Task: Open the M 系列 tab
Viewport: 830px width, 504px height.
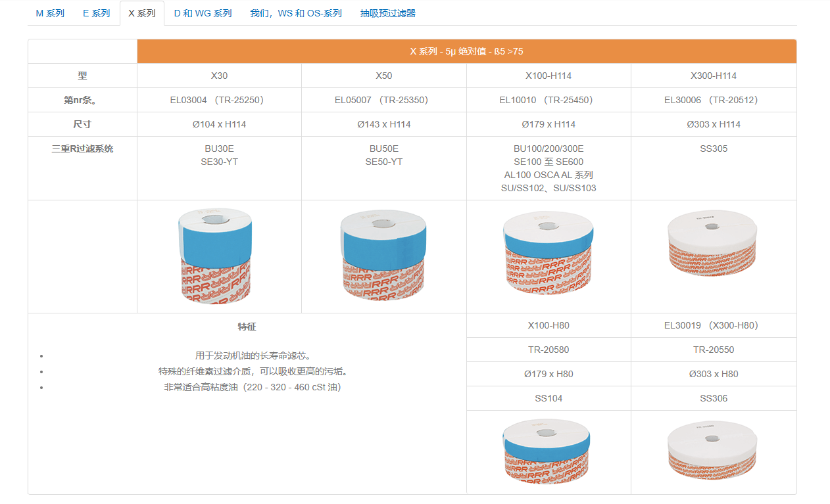Action: [x=50, y=13]
